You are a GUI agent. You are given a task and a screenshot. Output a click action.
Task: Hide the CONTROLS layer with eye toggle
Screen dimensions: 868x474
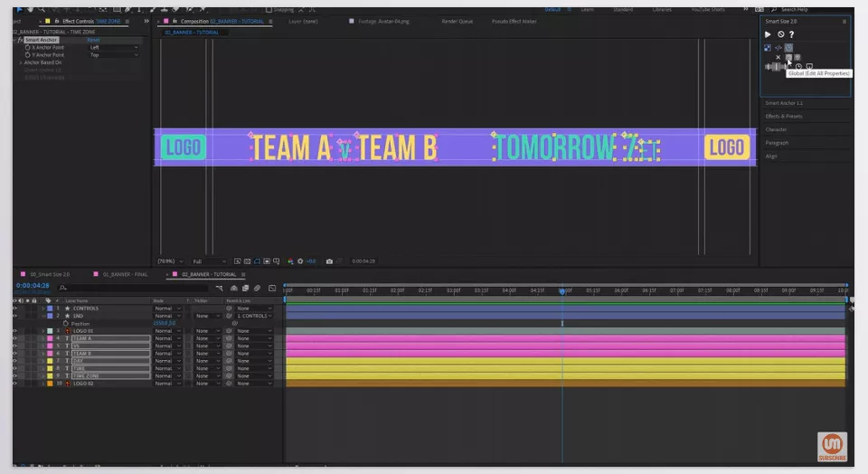pyautogui.click(x=14, y=308)
